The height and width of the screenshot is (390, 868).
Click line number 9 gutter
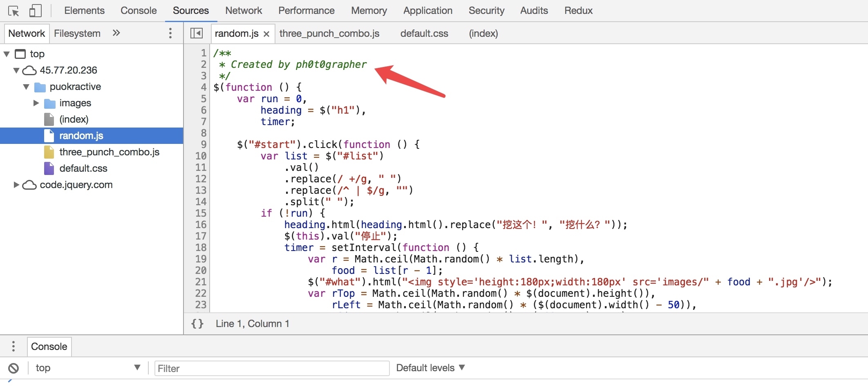203,145
